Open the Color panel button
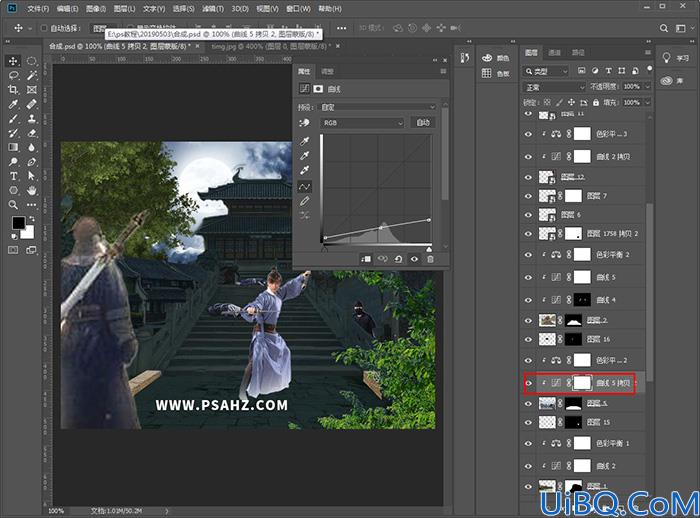700x518 pixels. click(x=496, y=58)
